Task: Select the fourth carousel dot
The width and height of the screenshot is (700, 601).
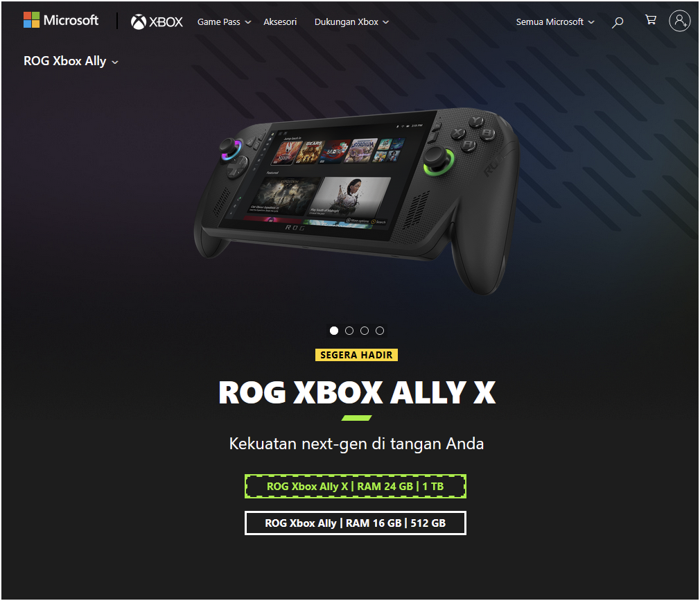Action: click(380, 331)
